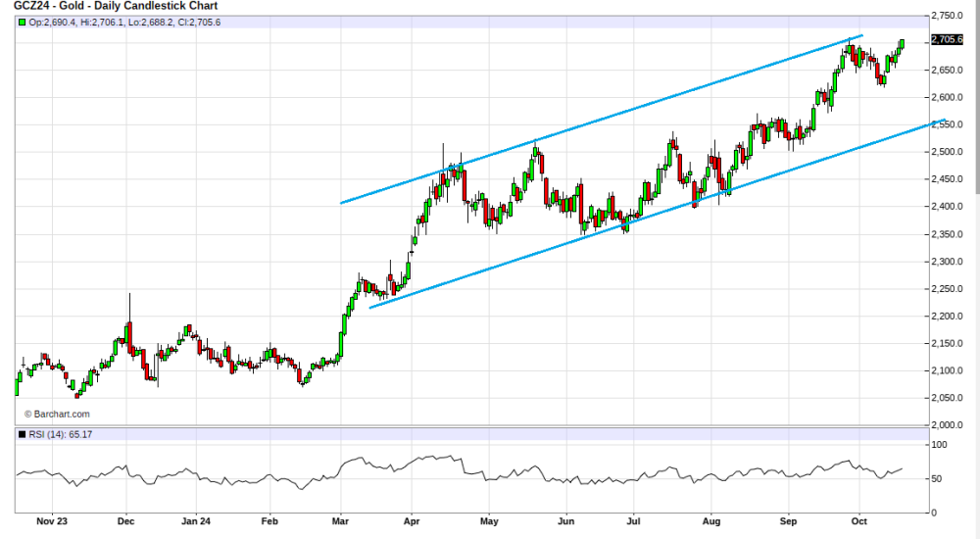Click the black 2,705.6 current price tag
The width and height of the screenshot is (980, 539).
(x=949, y=39)
